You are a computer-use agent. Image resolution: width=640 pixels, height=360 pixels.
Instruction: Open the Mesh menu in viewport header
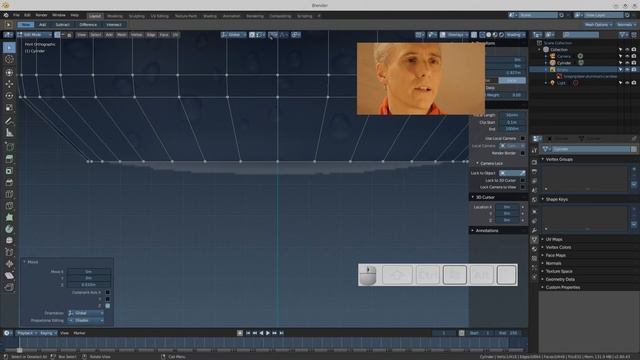[122, 35]
